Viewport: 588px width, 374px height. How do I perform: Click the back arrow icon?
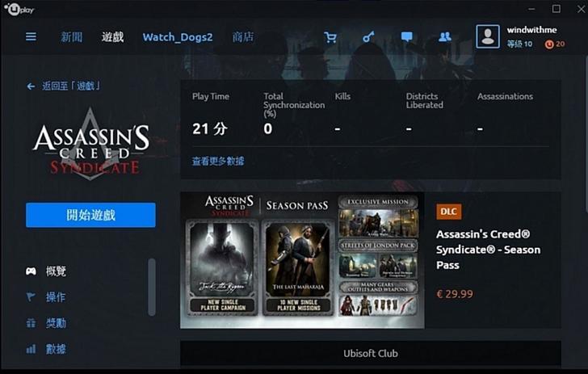click(x=31, y=86)
